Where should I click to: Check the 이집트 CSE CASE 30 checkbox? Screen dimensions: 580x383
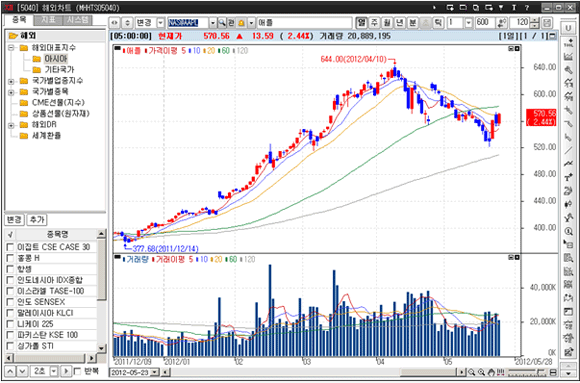pos(10,247)
